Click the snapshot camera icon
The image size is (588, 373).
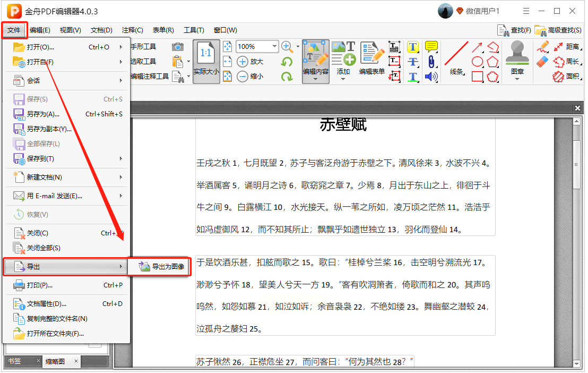point(177,47)
